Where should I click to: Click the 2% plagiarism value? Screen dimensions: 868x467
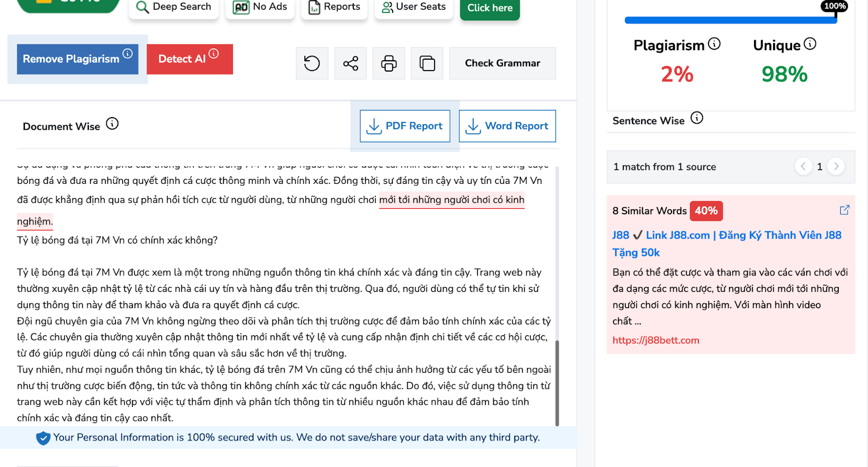677,74
